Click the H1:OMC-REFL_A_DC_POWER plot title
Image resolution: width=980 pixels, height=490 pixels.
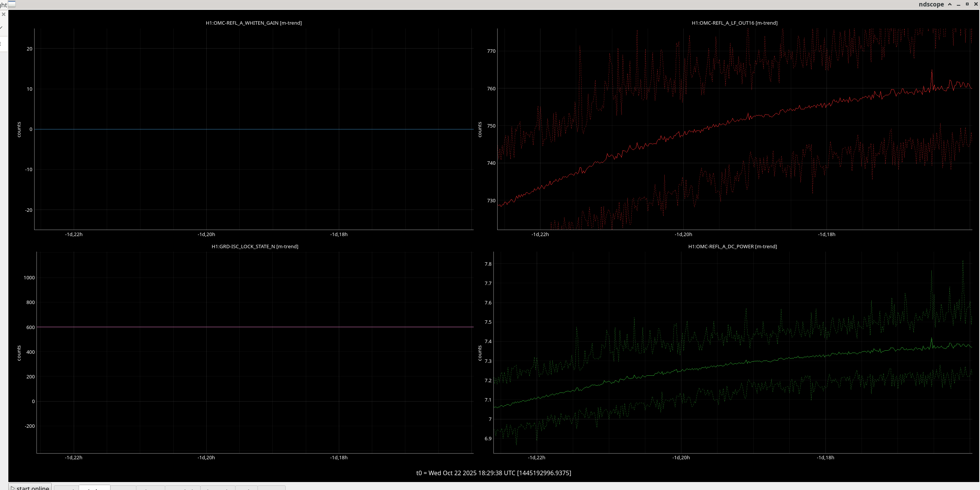pos(732,246)
